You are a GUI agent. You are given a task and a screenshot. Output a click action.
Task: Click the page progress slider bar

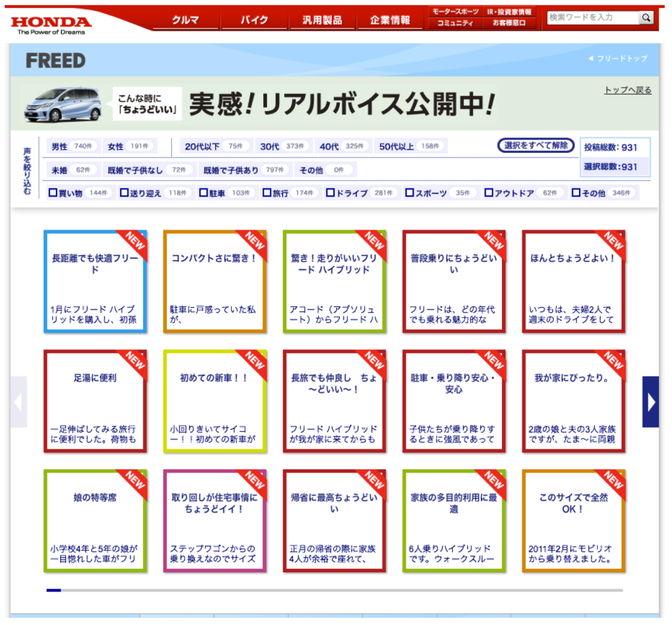(x=334, y=590)
